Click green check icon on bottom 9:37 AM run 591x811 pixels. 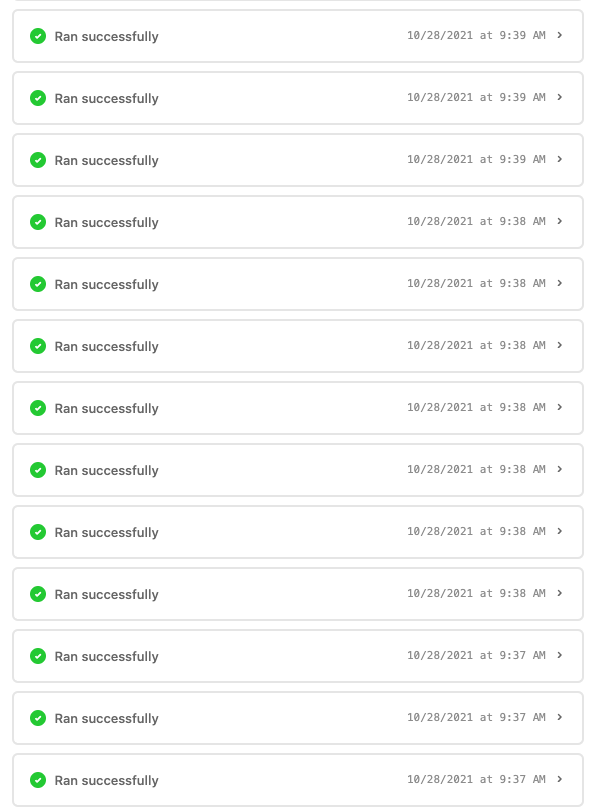[38, 780]
